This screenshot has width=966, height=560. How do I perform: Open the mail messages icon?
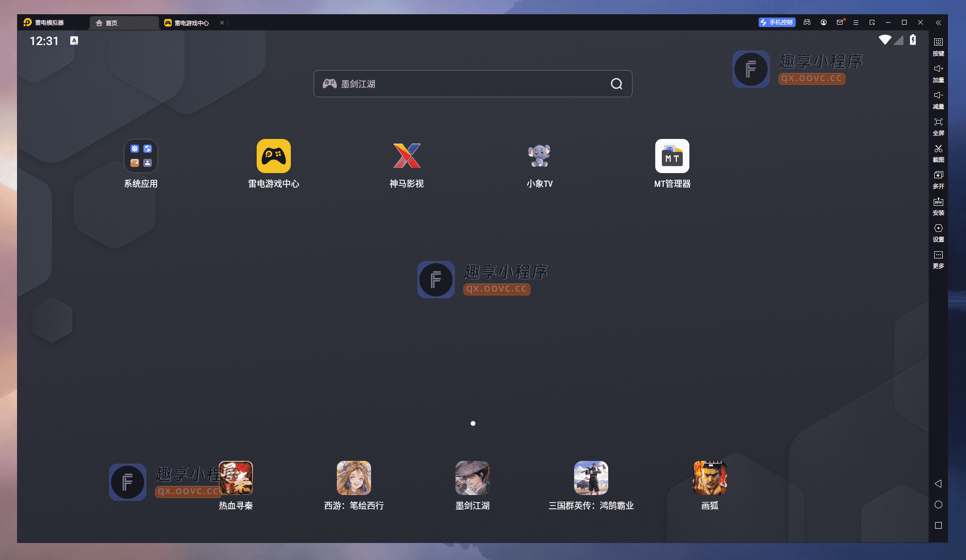point(840,22)
